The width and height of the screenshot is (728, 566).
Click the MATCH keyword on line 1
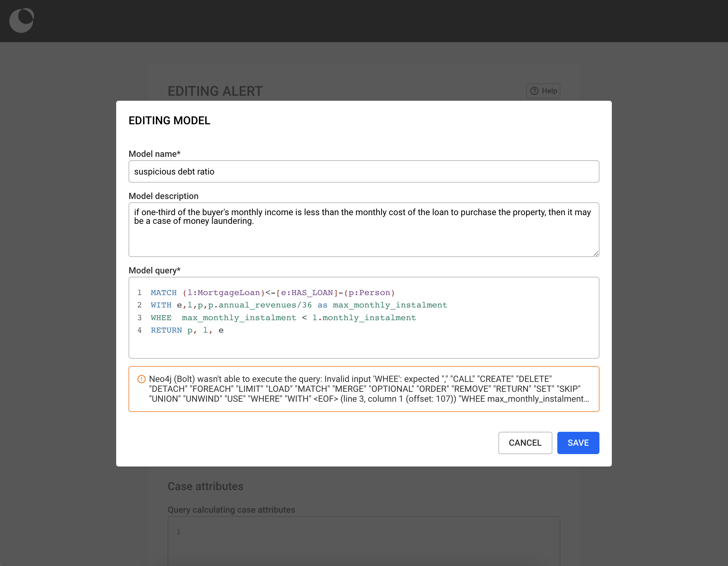pos(164,293)
